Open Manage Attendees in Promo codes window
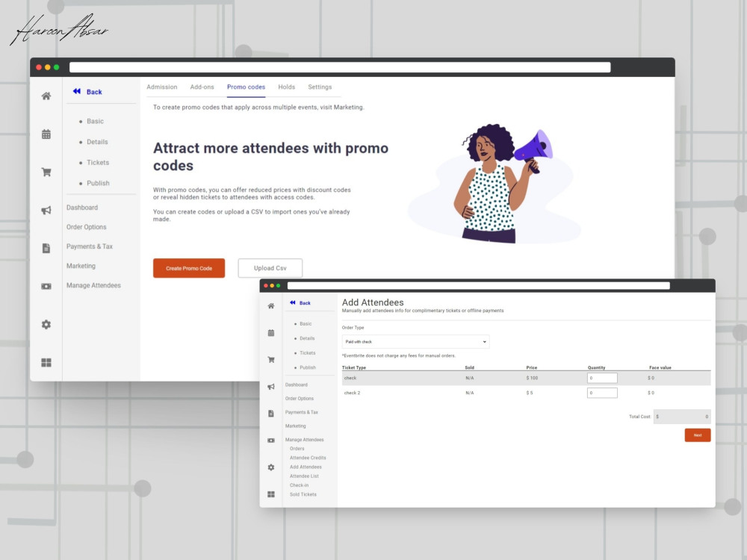 pyautogui.click(x=93, y=286)
